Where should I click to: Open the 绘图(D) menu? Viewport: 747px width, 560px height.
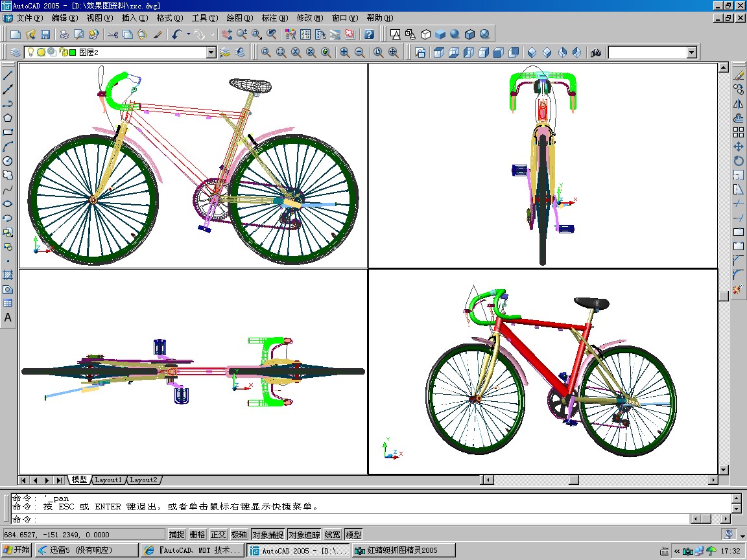240,18
